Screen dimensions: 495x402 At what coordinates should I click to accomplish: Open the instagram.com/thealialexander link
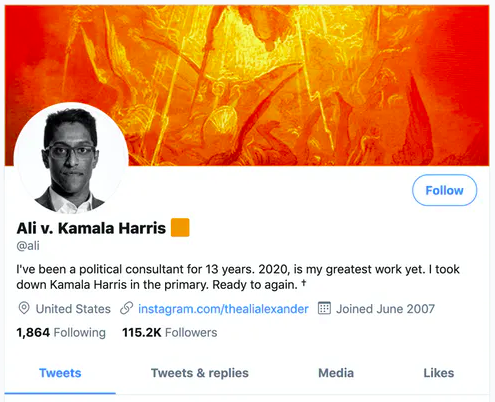223,309
